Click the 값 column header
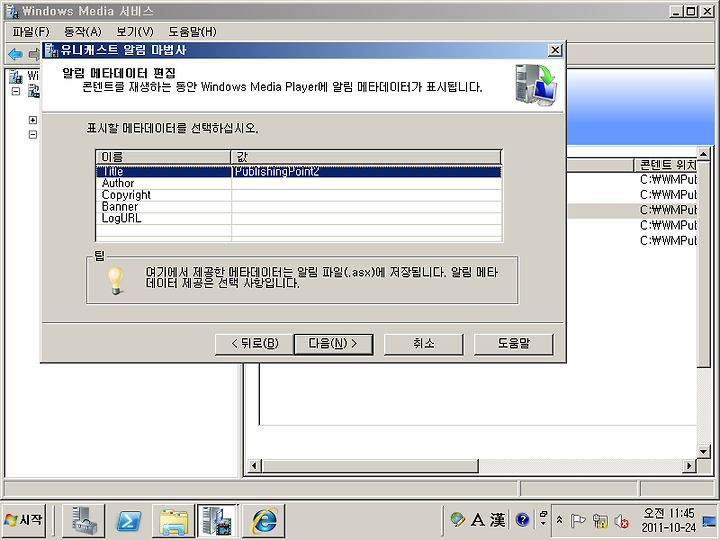Image resolution: width=720 pixels, height=540 pixels. 366,157
